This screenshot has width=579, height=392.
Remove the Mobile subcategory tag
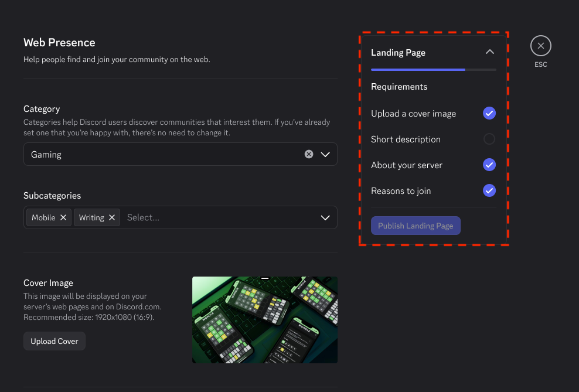[63, 217]
